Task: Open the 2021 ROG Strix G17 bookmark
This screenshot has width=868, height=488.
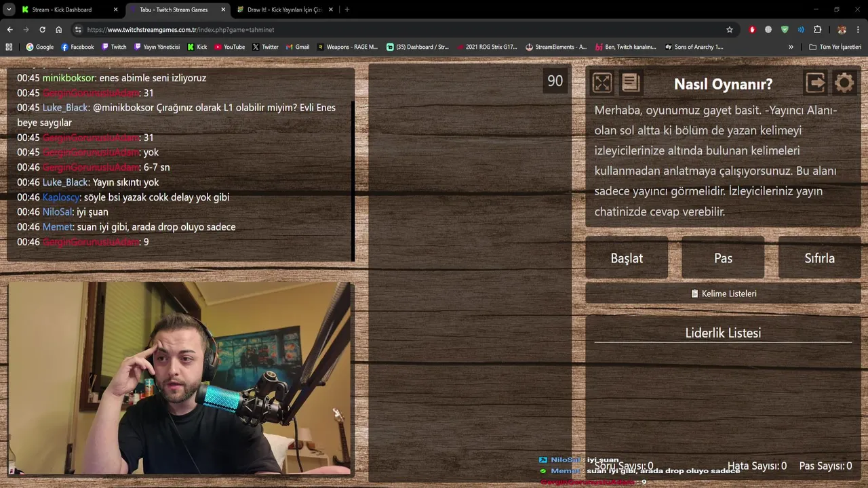Action: (487, 47)
